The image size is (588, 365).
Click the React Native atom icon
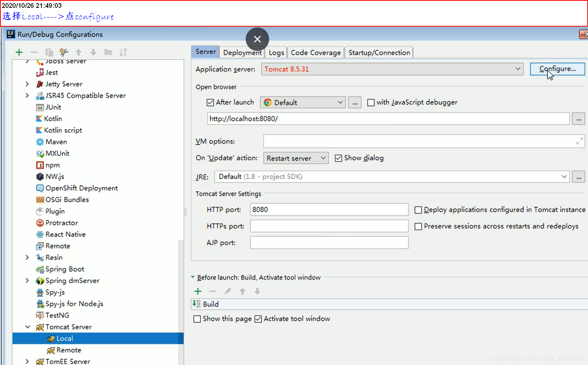click(x=40, y=235)
